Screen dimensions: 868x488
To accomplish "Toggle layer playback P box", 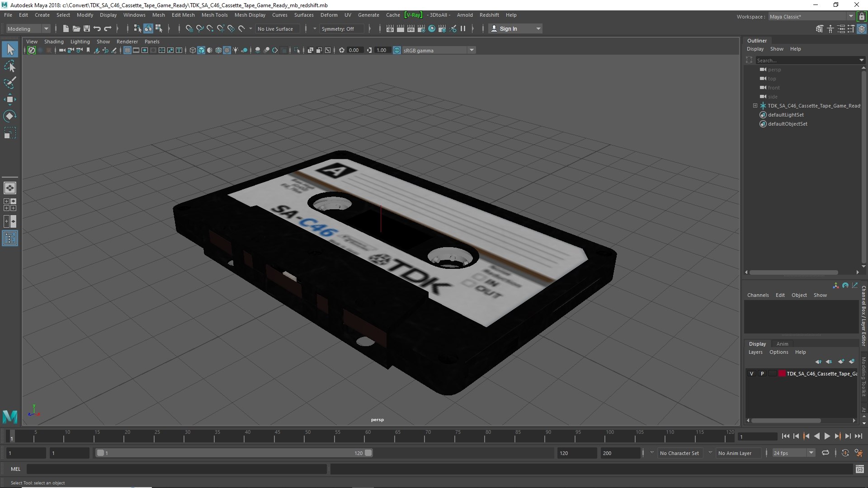I will pos(762,374).
